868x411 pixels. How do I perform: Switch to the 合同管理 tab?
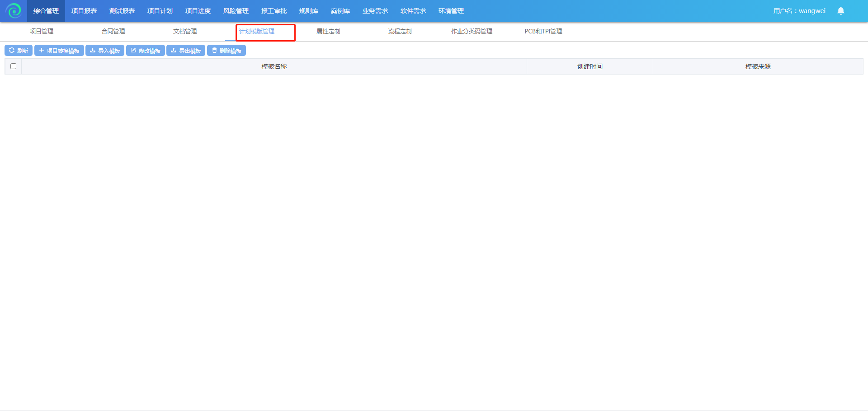tap(113, 31)
